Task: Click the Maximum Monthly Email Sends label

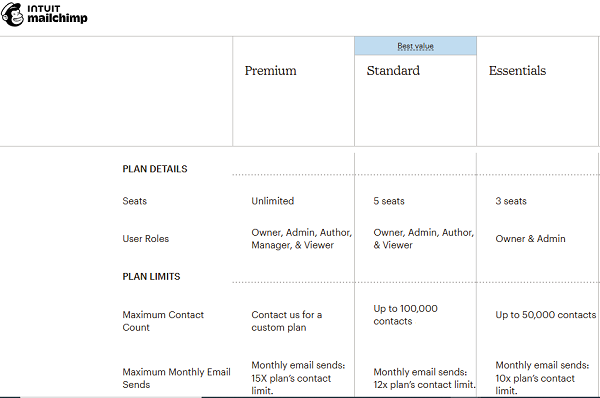Action: [x=176, y=378]
